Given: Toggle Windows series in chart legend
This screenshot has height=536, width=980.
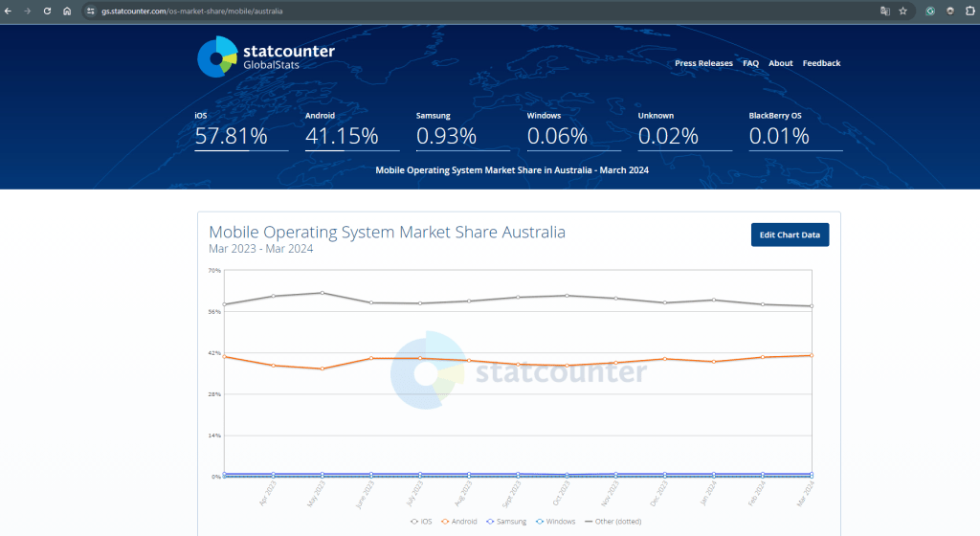Looking at the screenshot, I should click(x=556, y=522).
